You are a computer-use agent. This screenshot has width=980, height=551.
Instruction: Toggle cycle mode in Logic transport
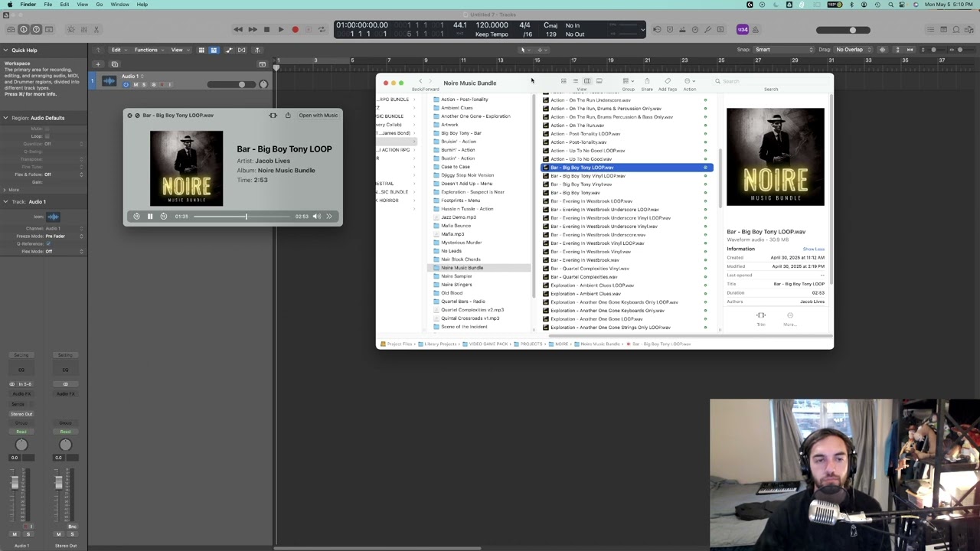pyautogui.click(x=322, y=30)
